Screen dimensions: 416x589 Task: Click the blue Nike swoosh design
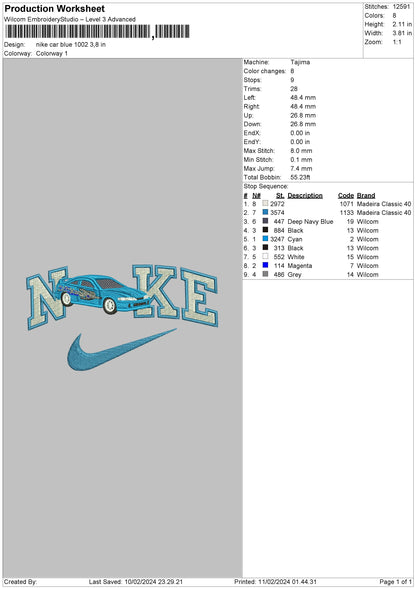click(121, 350)
